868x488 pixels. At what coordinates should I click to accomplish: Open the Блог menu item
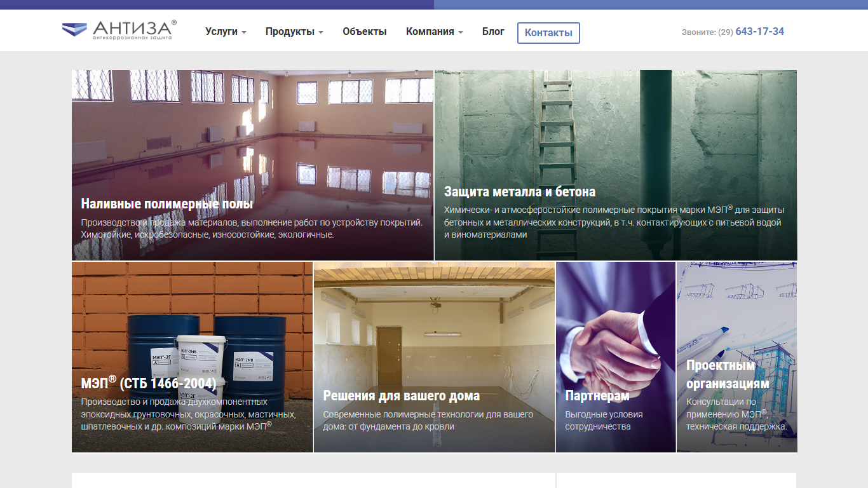(493, 31)
